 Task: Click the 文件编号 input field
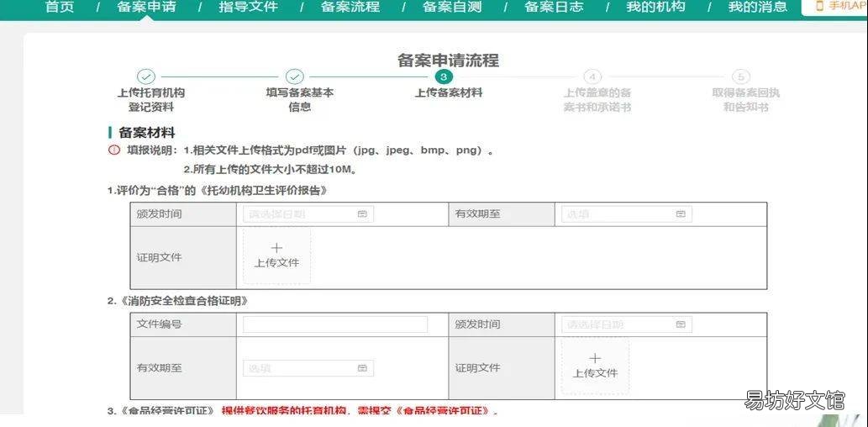tap(335, 324)
